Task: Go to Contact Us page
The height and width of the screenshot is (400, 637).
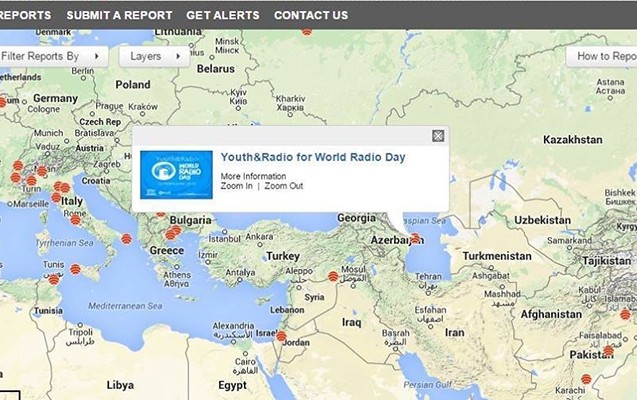Action: (311, 15)
